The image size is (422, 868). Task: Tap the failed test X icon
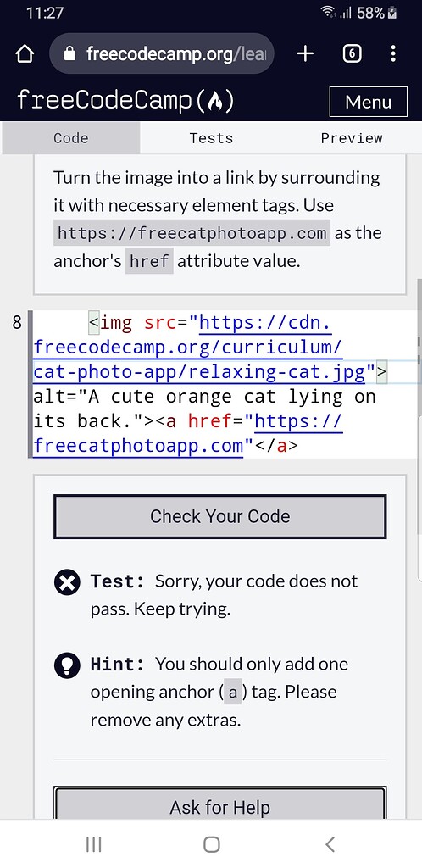[68, 583]
